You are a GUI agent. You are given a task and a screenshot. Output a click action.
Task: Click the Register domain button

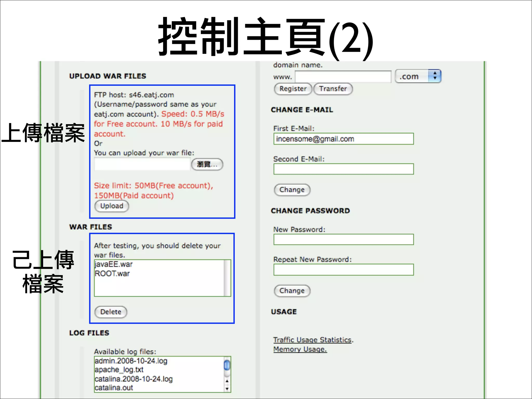coord(293,89)
